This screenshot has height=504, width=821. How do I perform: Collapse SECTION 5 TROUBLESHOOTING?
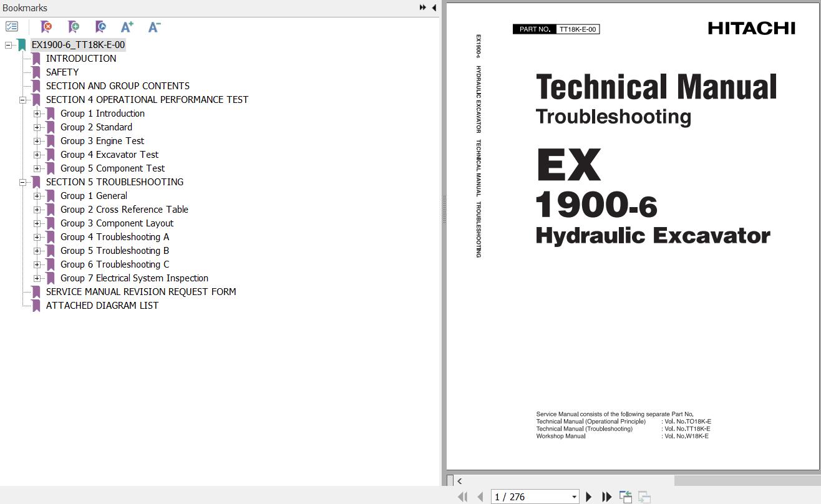pyautogui.click(x=22, y=182)
